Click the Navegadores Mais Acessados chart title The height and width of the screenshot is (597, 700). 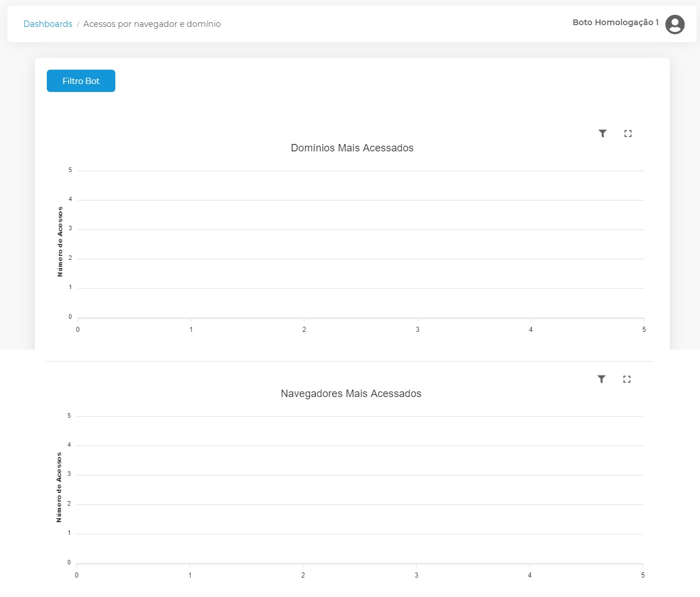pyautogui.click(x=351, y=394)
